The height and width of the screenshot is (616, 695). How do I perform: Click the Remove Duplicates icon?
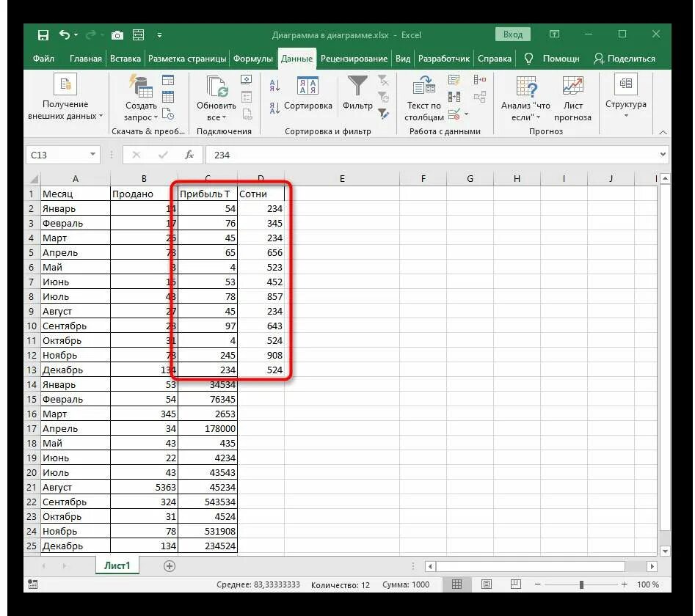click(x=454, y=97)
